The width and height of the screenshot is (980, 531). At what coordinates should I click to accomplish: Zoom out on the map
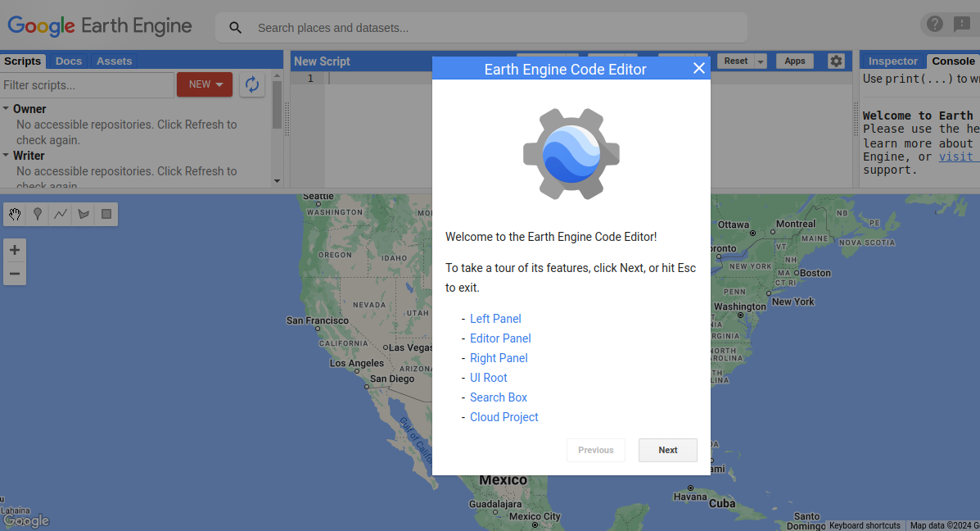[x=15, y=274]
